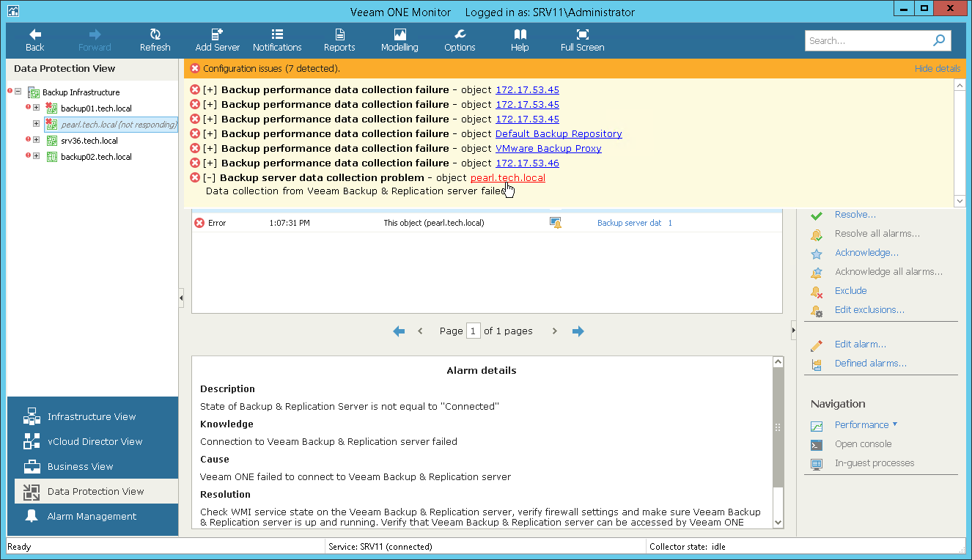Open the Help toolbar item
Screen dimensions: 972x560
pos(520,40)
